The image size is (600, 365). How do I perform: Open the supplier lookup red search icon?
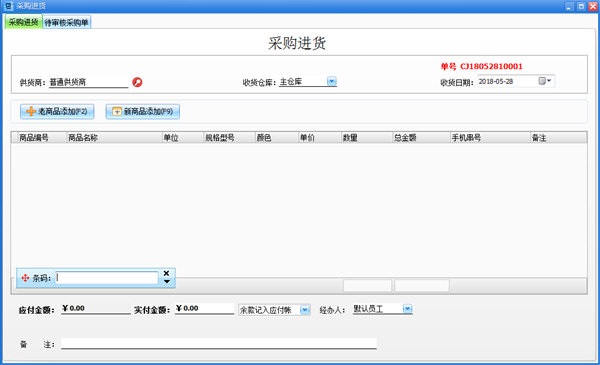click(137, 82)
